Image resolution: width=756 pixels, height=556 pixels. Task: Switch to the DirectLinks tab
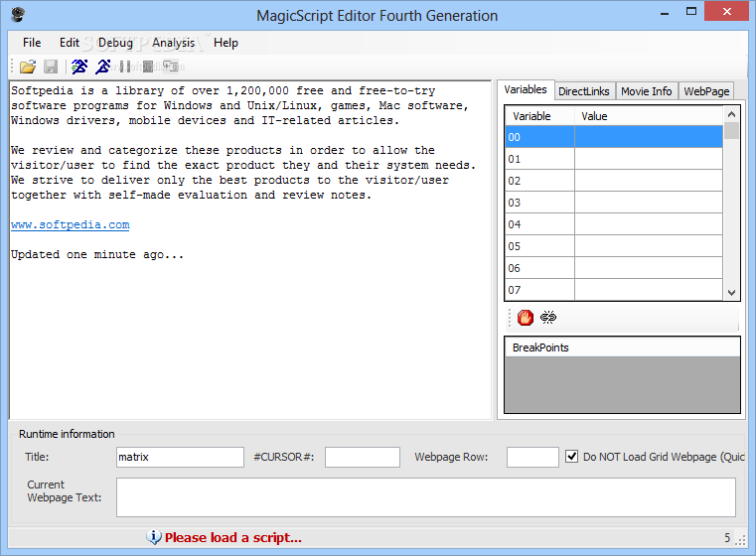coord(584,91)
